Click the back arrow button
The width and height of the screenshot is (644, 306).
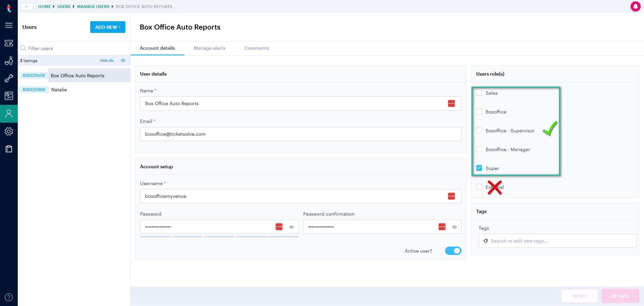tap(27, 6)
